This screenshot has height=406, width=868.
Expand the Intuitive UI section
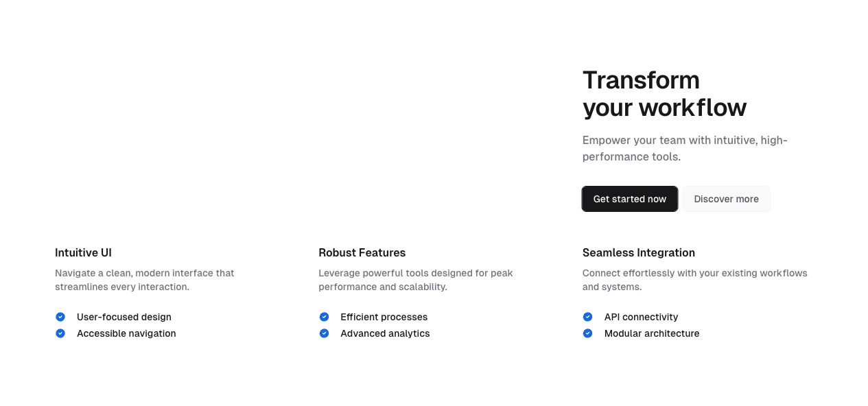[83, 252]
